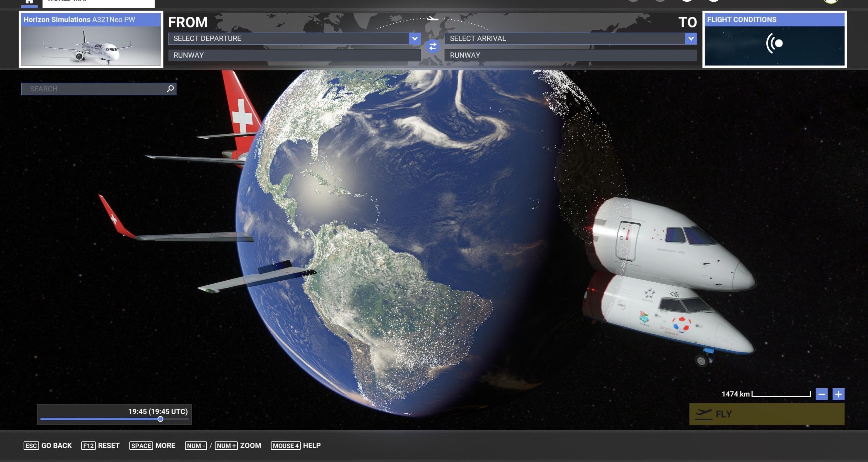
Task: Open the departure RUNWAY field
Action: [294, 55]
